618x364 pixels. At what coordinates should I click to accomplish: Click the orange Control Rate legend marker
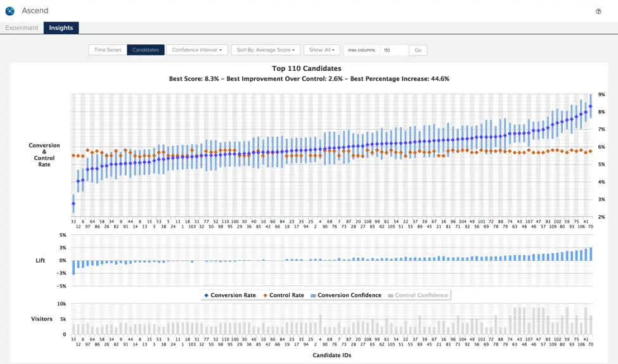pos(265,295)
